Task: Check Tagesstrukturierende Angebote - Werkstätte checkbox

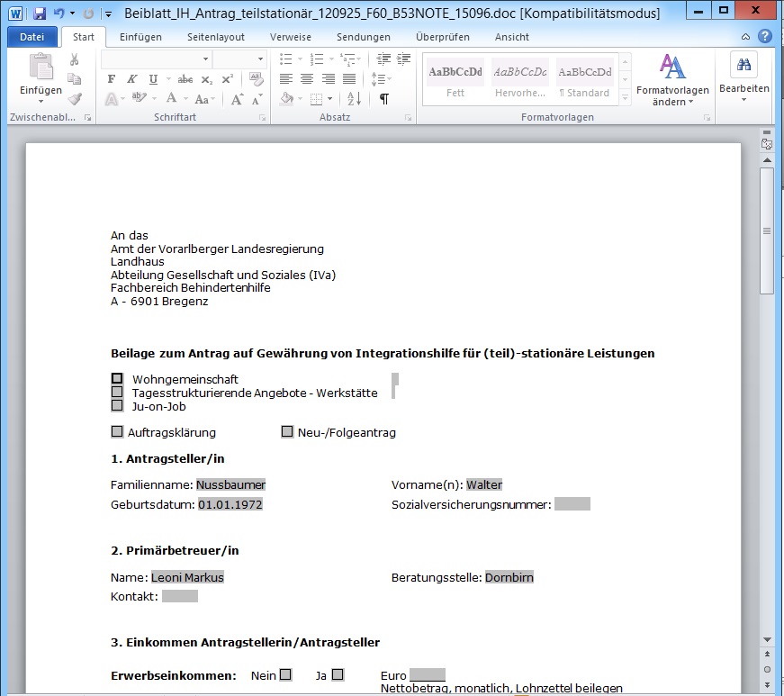Action: pos(117,392)
